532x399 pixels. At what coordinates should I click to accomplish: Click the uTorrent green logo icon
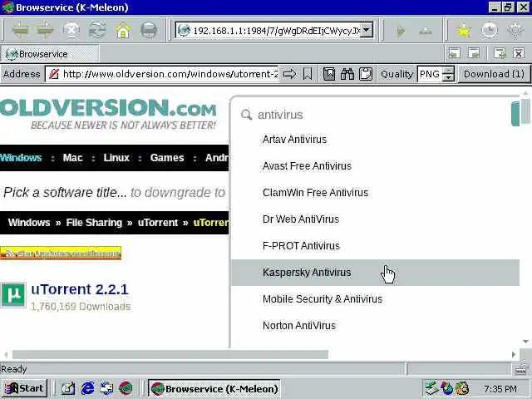coord(13,294)
